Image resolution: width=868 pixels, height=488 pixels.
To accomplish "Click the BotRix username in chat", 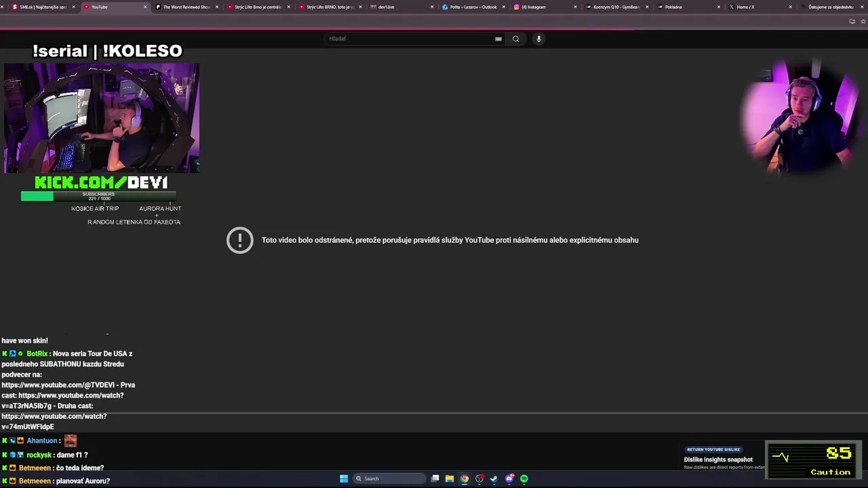I will tap(37, 354).
